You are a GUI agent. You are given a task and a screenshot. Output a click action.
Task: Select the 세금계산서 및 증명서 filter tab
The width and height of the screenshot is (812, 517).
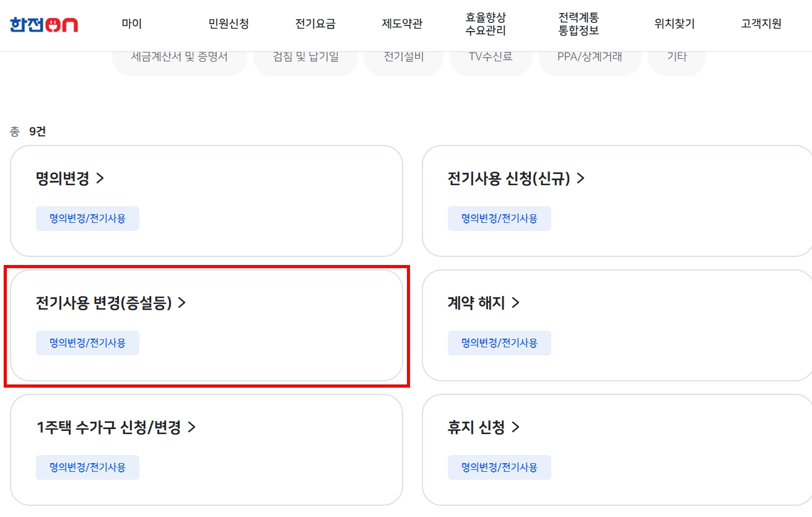[x=180, y=57]
